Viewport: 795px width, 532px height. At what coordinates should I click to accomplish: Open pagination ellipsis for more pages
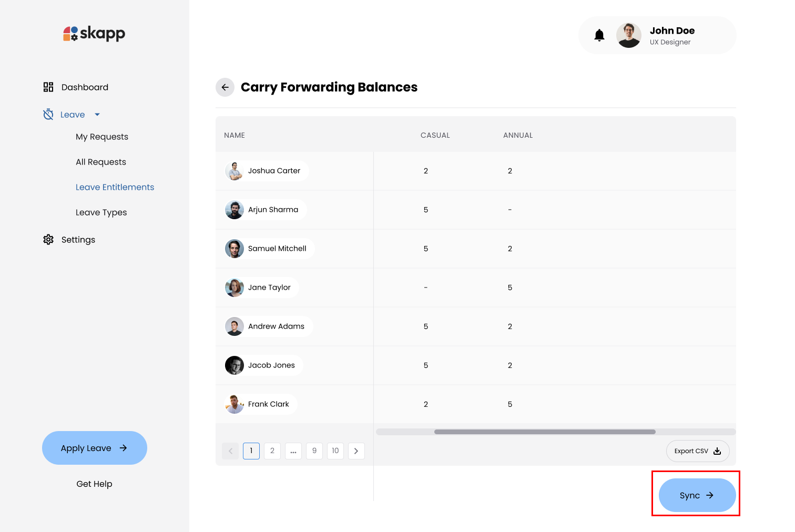tap(293, 451)
